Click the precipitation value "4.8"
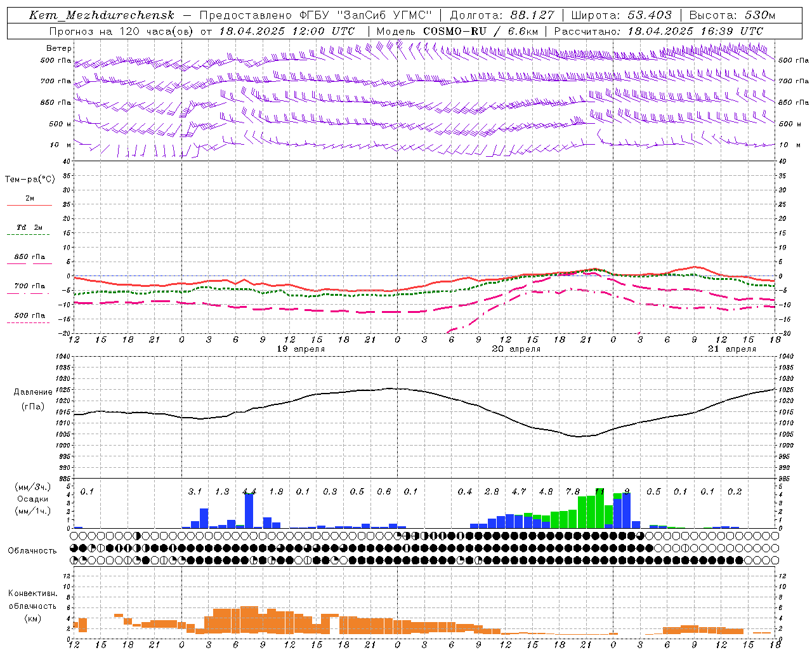 click(x=546, y=492)
